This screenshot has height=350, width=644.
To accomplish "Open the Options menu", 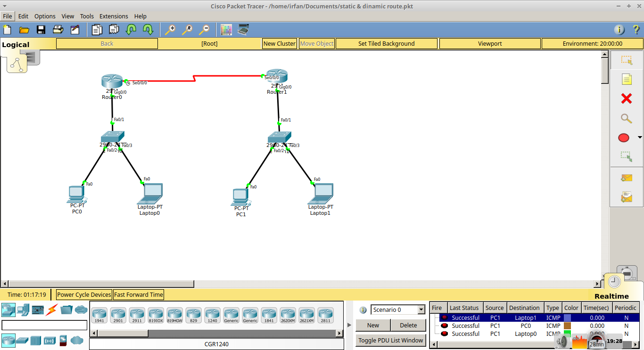I will click(45, 16).
